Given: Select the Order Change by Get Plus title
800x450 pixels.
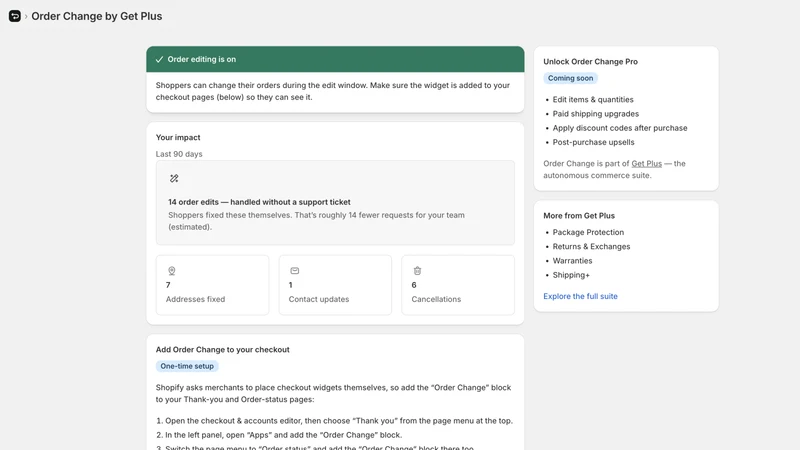Looking at the screenshot, I should (x=97, y=16).
